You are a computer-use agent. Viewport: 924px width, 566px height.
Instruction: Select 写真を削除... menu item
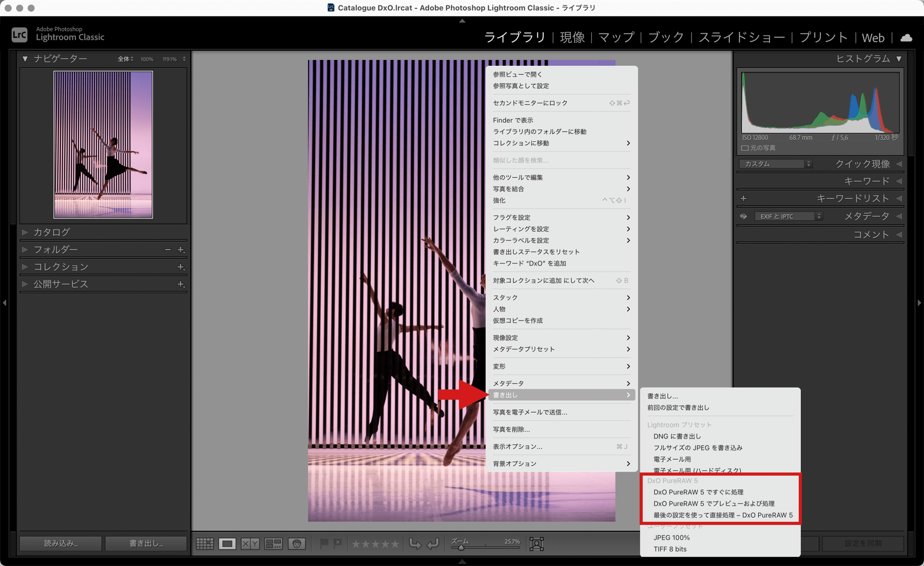[562, 429]
